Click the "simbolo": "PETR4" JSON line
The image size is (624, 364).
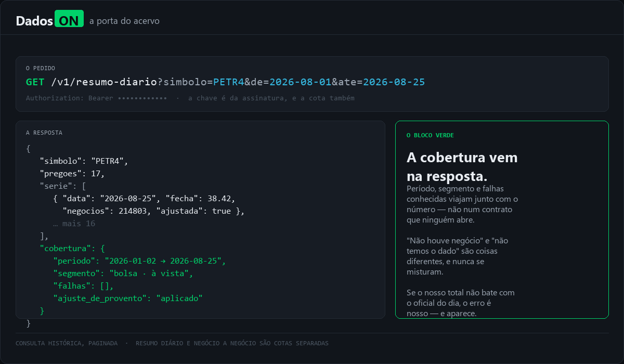click(84, 161)
